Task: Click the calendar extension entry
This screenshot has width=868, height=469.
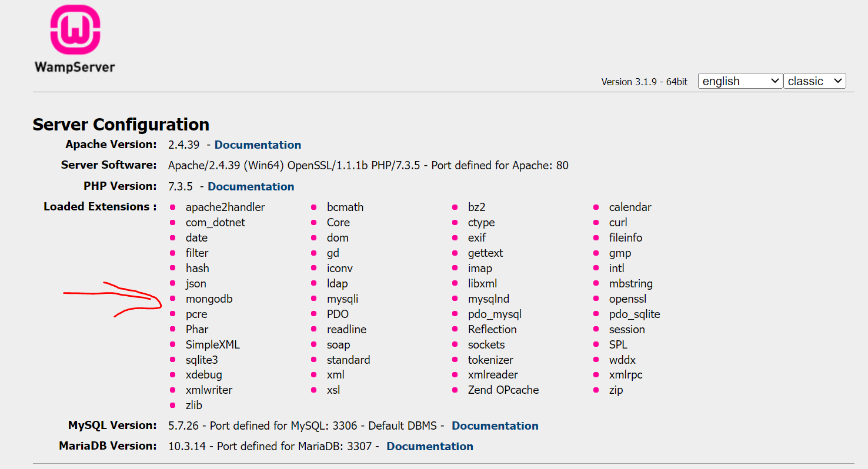Action: 630,207
